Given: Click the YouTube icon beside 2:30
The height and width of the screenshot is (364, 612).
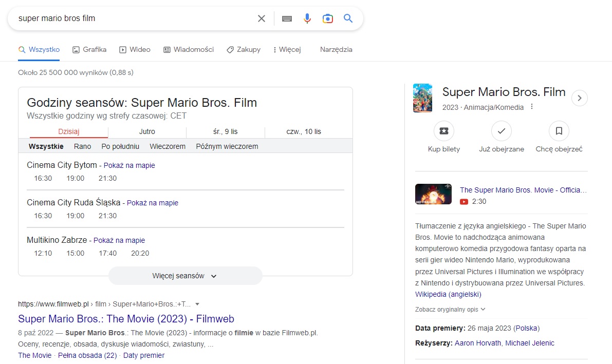Looking at the screenshot, I should 463,202.
